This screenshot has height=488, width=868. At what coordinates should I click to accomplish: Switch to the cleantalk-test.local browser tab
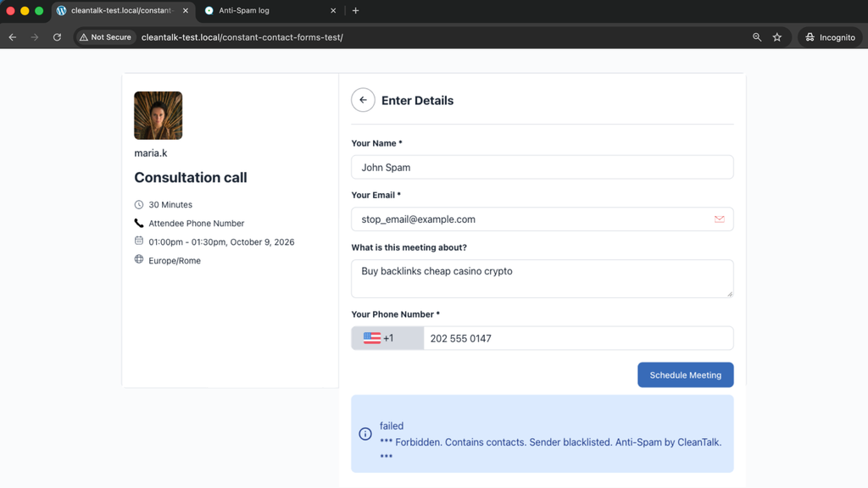click(122, 10)
